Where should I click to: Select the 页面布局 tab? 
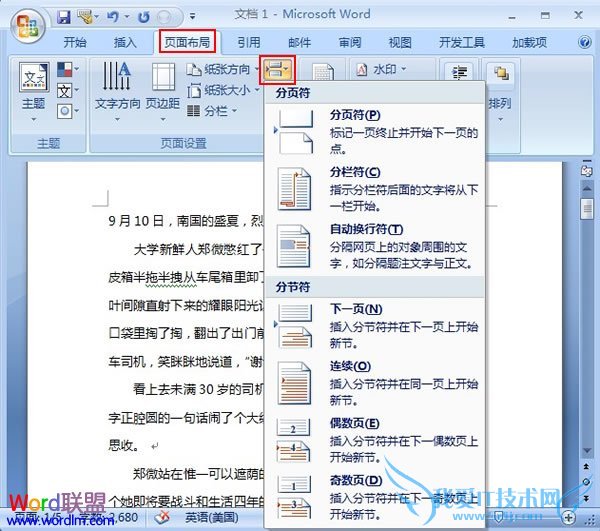[x=187, y=42]
